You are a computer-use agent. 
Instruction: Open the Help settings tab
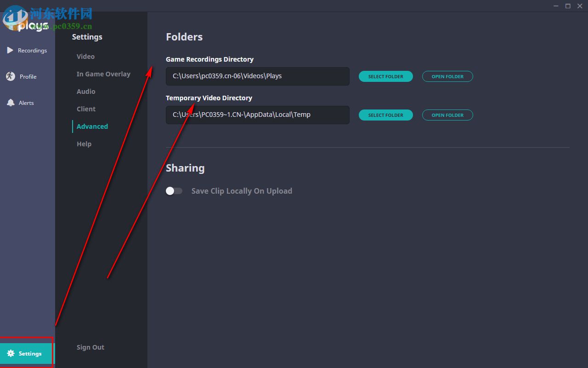click(x=84, y=144)
